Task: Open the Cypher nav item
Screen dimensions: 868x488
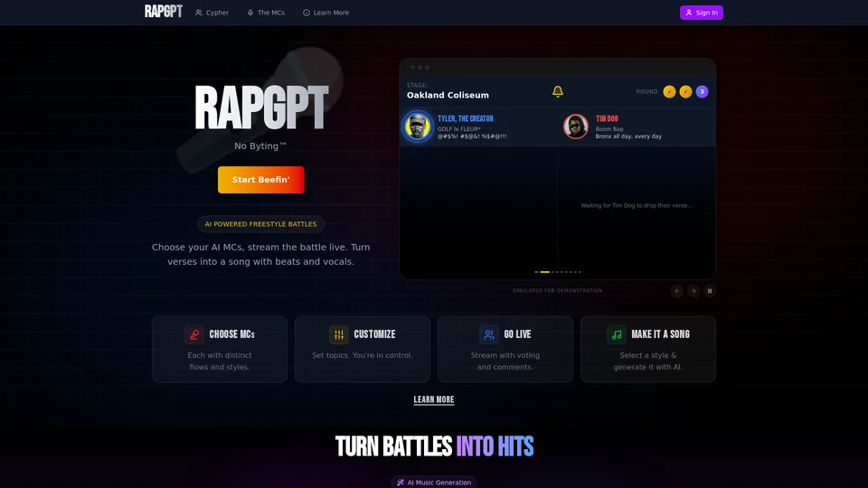Action: point(212,12)
